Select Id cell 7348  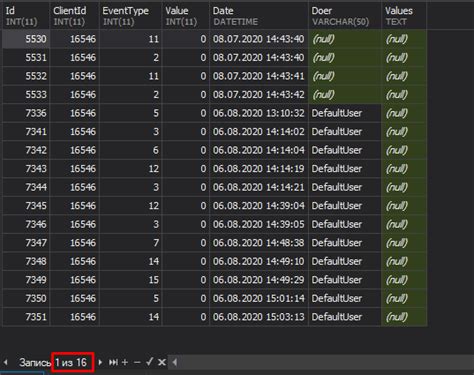tap(26, 261)
